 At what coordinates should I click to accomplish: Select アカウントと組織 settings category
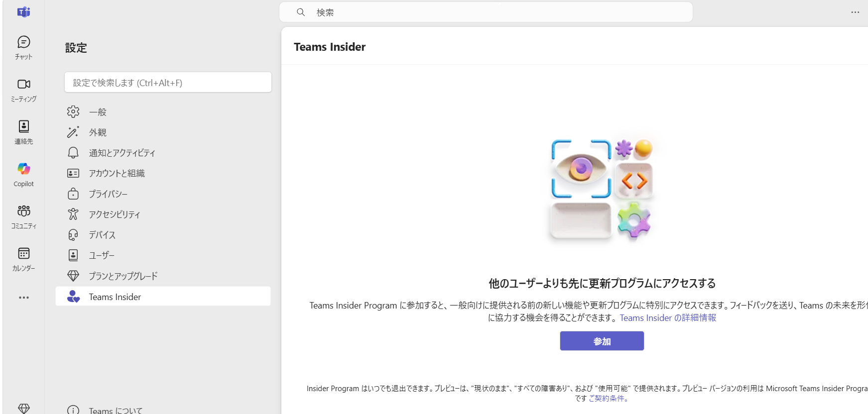163,173
